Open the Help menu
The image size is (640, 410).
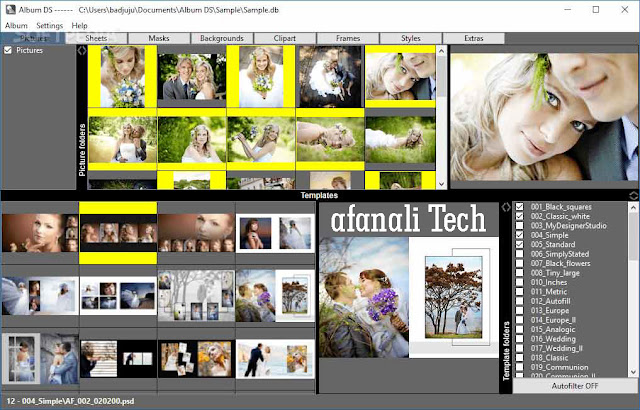pyautogui.click(x=79, y=25)
